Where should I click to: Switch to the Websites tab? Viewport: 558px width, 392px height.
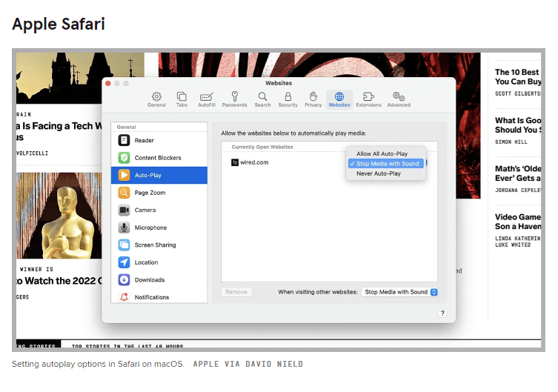[x=339, y=97]
